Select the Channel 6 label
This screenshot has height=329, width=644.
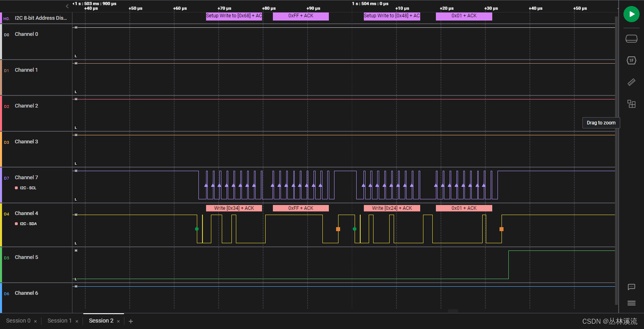tap(27, 293)
